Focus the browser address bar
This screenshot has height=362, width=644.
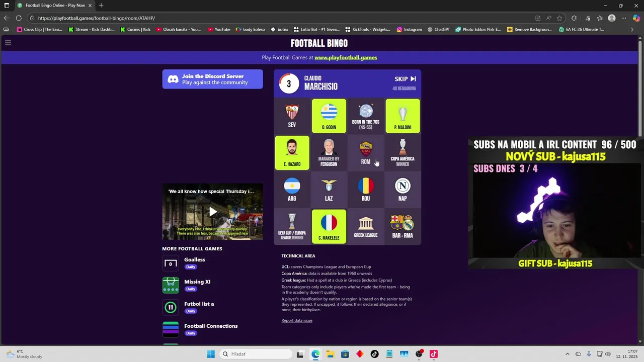point(282,18)
